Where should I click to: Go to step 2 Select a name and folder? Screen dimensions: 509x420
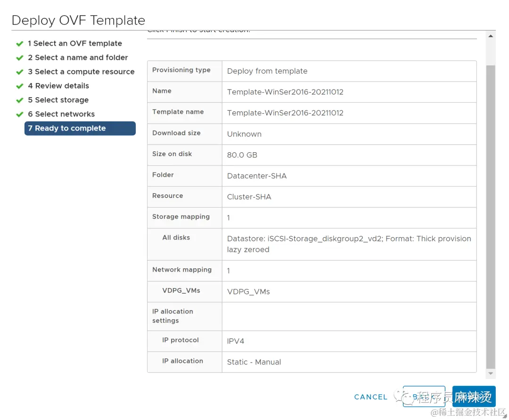click(78, 58)
